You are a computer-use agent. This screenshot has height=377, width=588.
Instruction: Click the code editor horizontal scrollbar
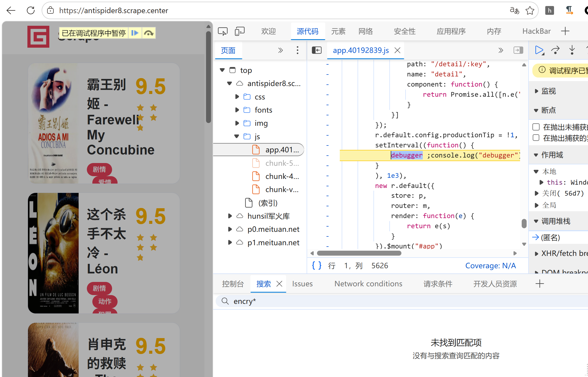click(x=359, y=253)
